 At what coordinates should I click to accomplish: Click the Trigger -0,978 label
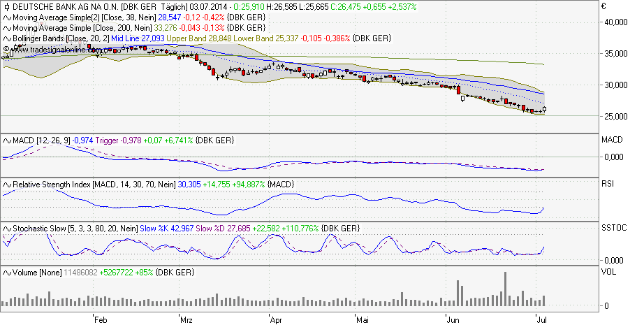click(119, 140)
